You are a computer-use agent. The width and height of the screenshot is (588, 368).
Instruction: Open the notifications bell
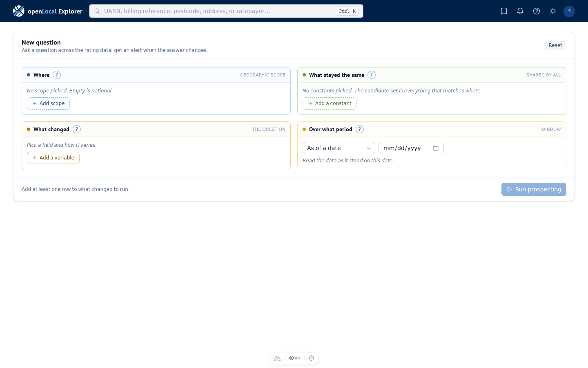(x=520, y=11)
